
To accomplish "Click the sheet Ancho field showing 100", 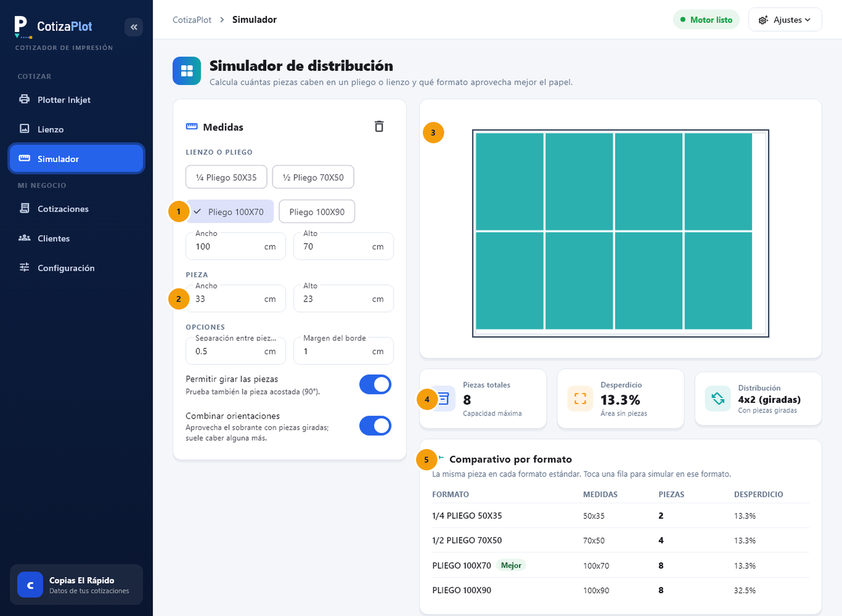I will 235,246.
